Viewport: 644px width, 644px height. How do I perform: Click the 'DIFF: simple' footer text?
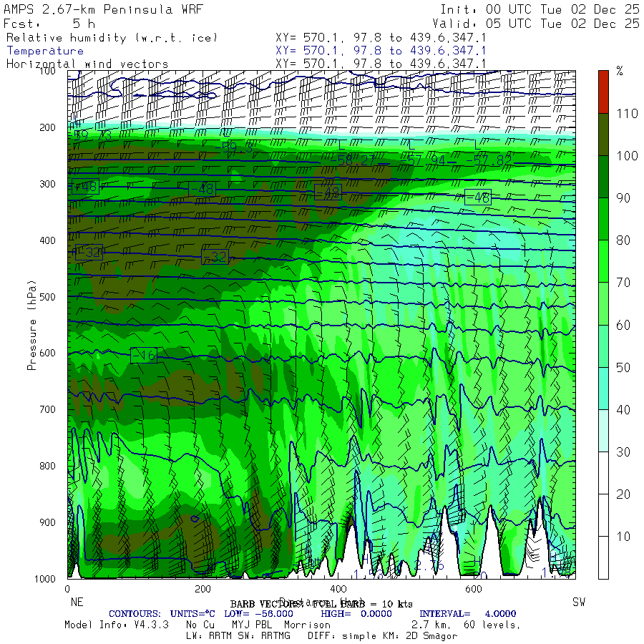(x=342, y=636)
